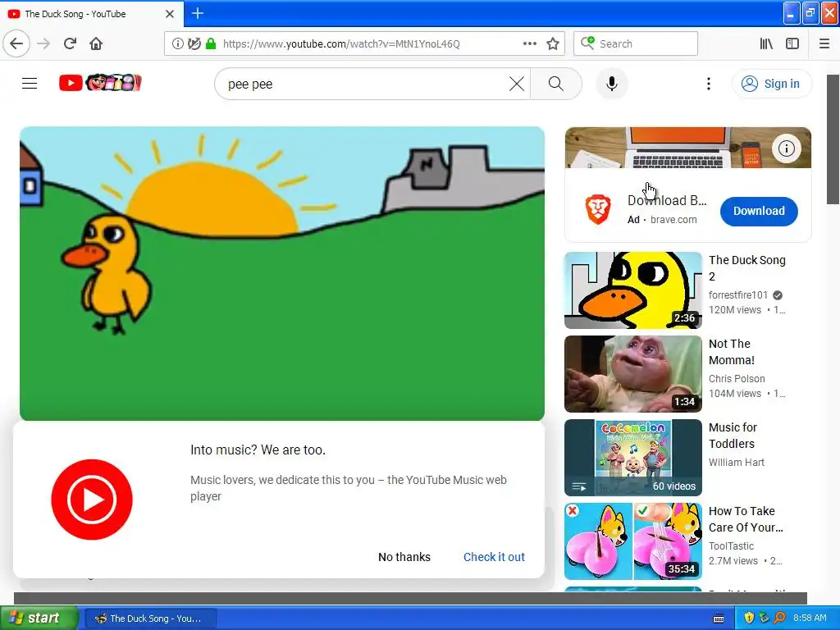This screenshot has width=840, height=630.
Task: Click the Firefox Search box
Action: [636, 43]
